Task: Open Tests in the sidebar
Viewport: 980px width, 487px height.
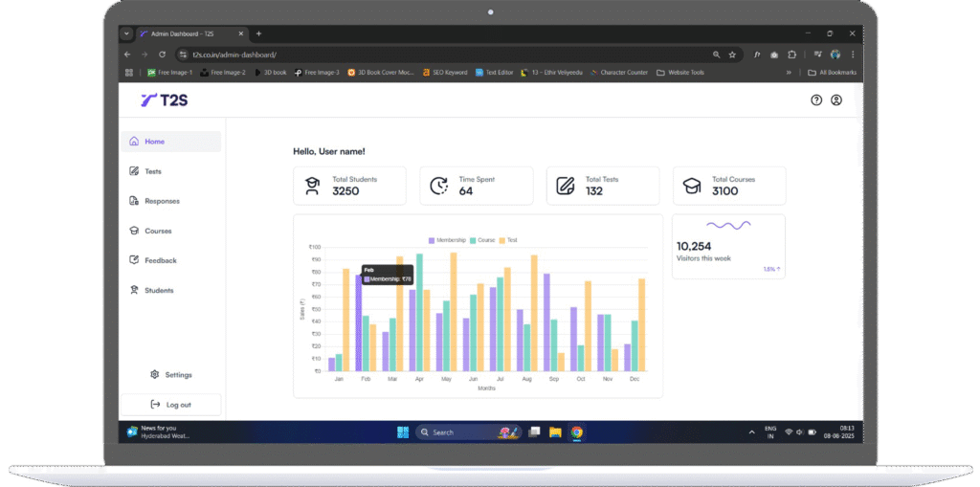Action: 152,171
